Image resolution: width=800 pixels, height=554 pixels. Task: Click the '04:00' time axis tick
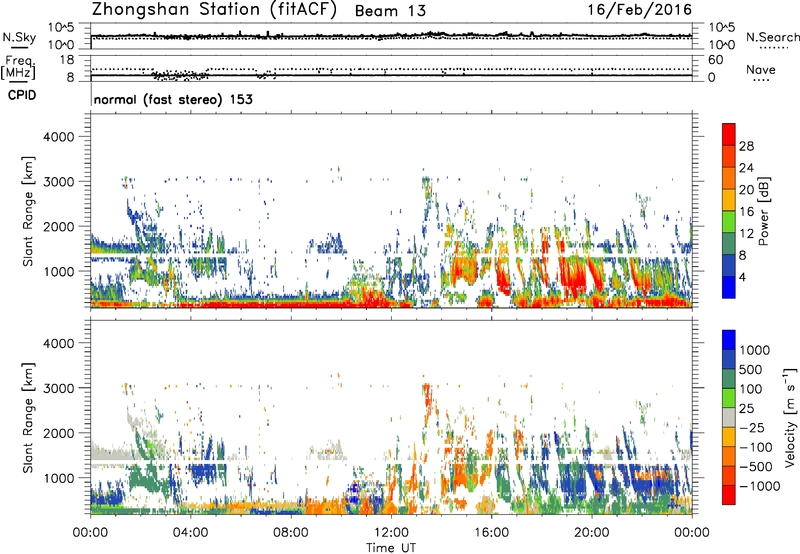190,533
